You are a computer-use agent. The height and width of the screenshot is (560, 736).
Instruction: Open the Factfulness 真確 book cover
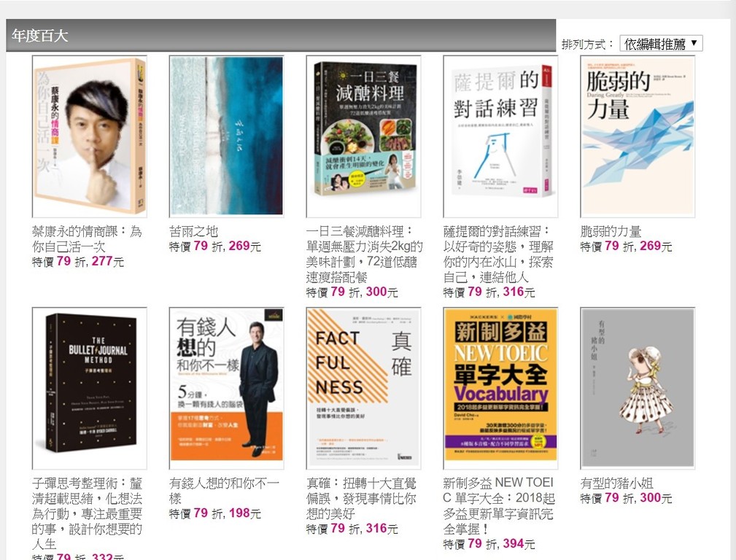363,388
